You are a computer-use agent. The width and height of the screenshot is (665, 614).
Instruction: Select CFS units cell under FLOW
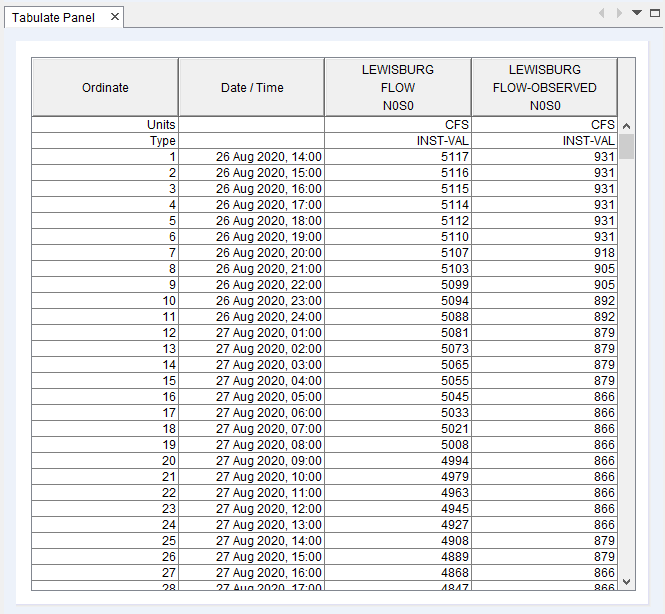(398, 125)
